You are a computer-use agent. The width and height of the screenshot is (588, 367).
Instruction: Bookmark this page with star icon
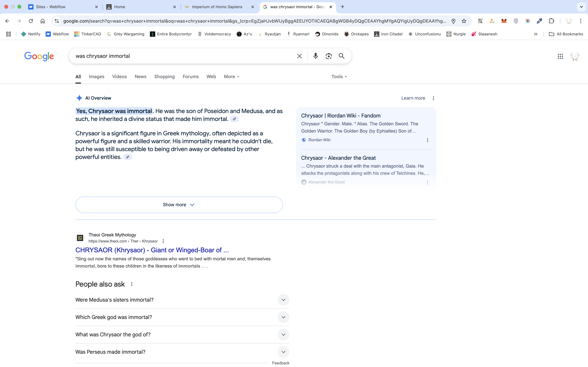tap(464, 21)
